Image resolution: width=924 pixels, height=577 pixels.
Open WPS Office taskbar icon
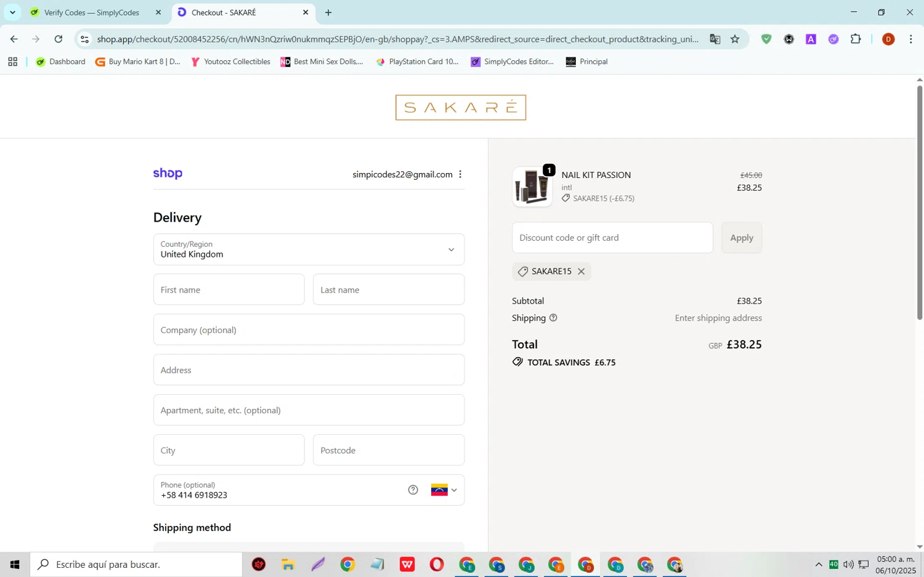point(407,564)
